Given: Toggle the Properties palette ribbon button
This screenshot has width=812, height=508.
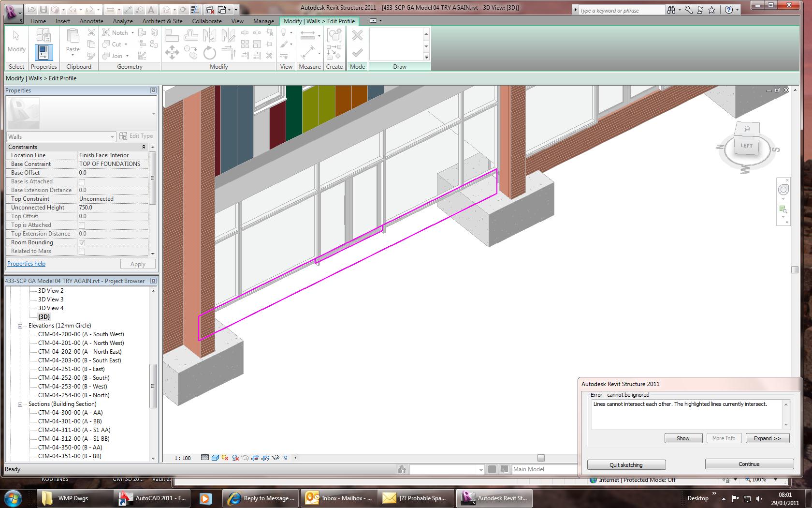Looking at the screenshot, I should (x=43, y=52).
